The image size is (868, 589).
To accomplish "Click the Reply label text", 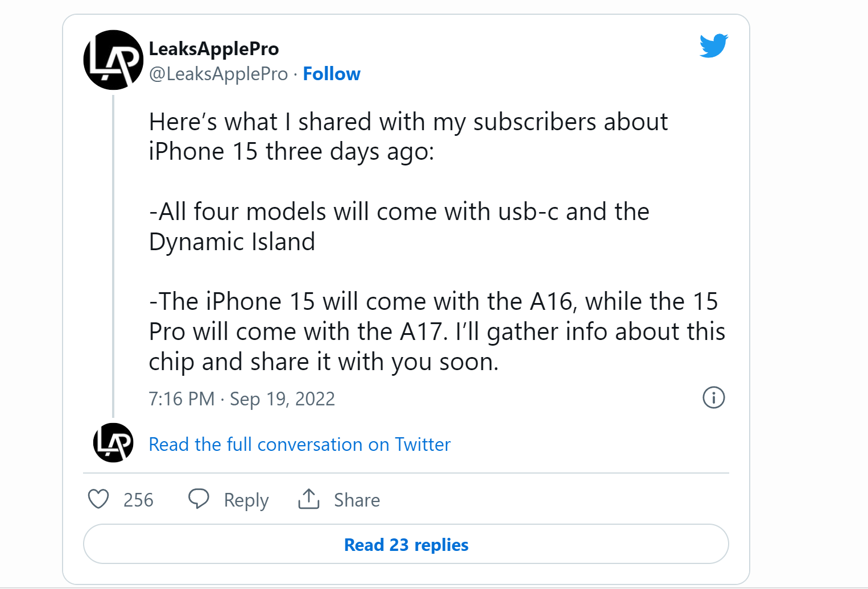I will coord(245,500).
